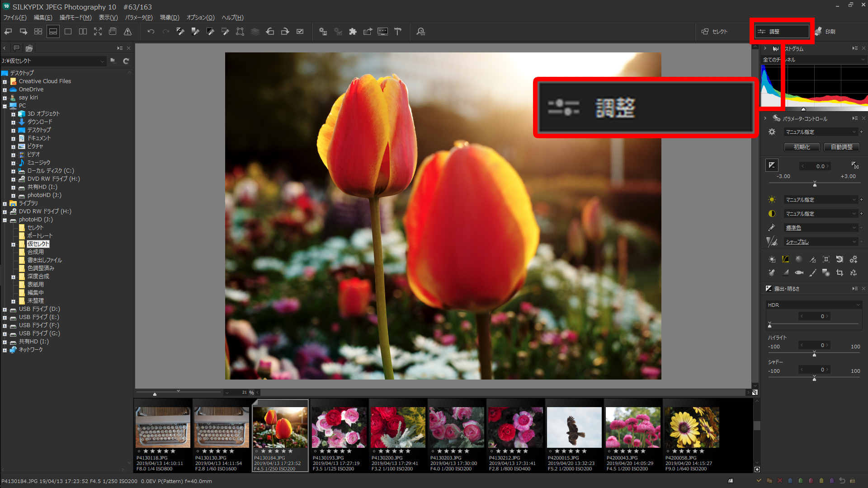Open the パラメータ(P) menu
This screenshot has height=488, width=868.
pos(138,18)
